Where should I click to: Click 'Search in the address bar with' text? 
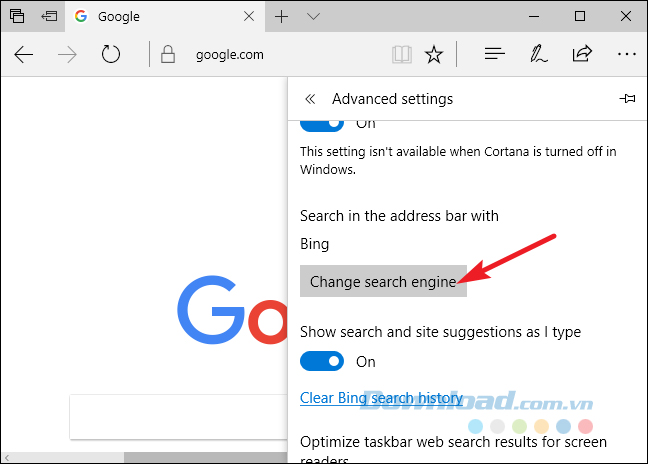point(399,216)
